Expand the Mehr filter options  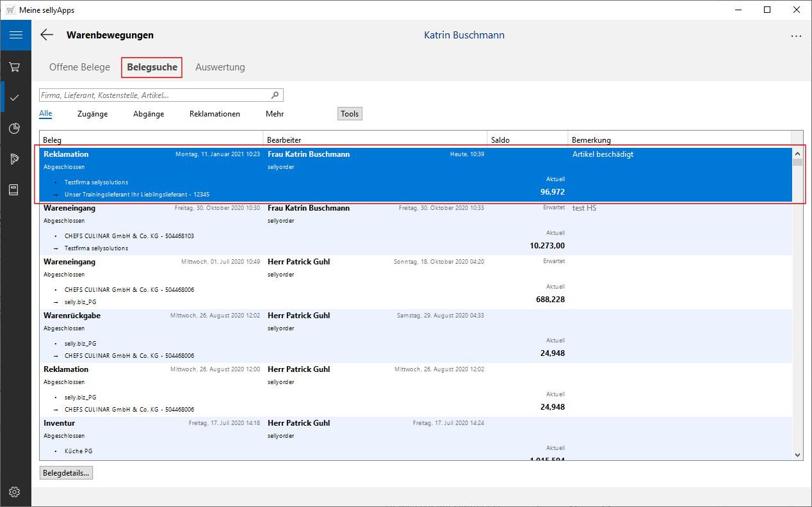coord(275,114)
